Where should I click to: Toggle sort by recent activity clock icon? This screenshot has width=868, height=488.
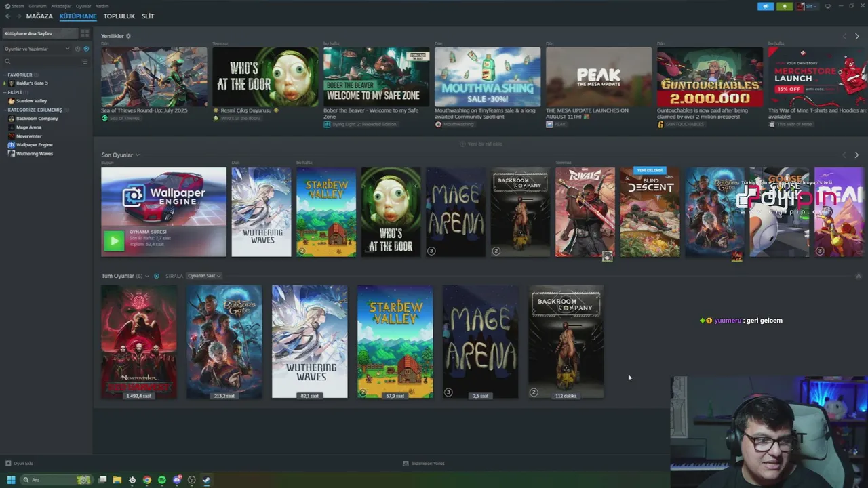pos(77,49)
